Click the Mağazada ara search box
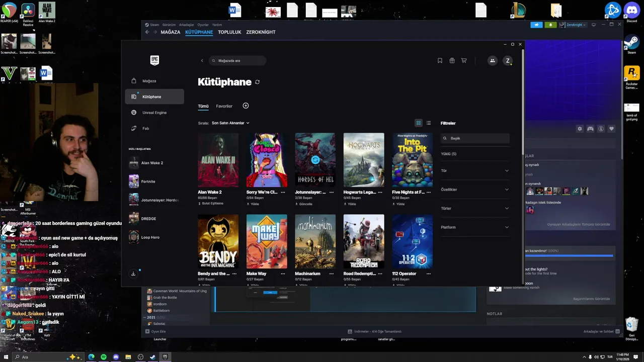644x362 pixels. 237,61
